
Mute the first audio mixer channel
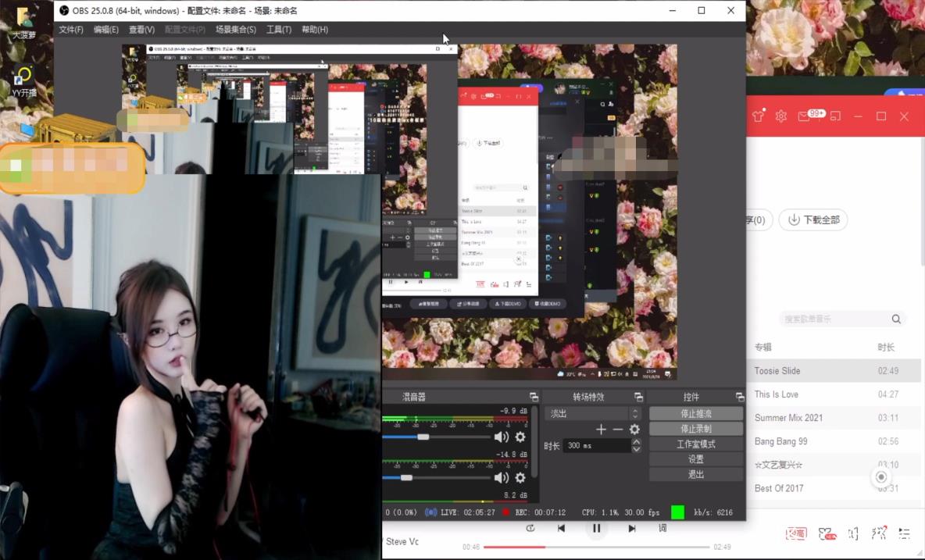pyautogui.click(x=501, y=437)
